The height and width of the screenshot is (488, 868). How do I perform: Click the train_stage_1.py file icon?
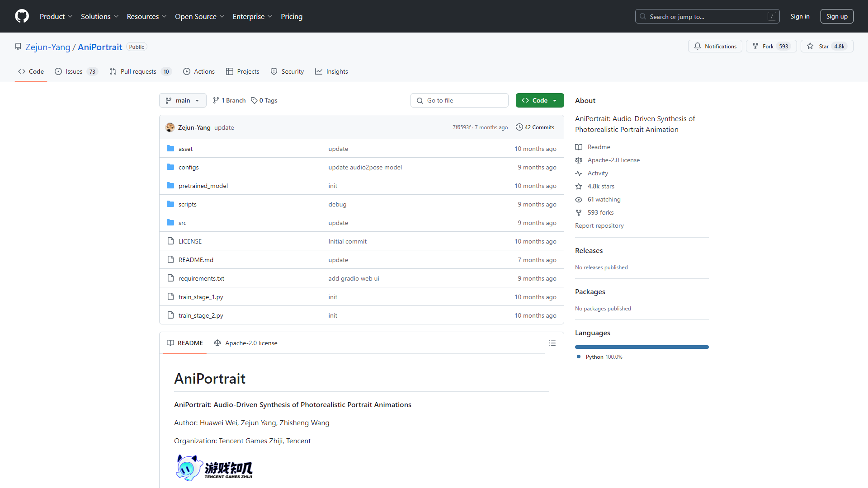click(170, 297)
